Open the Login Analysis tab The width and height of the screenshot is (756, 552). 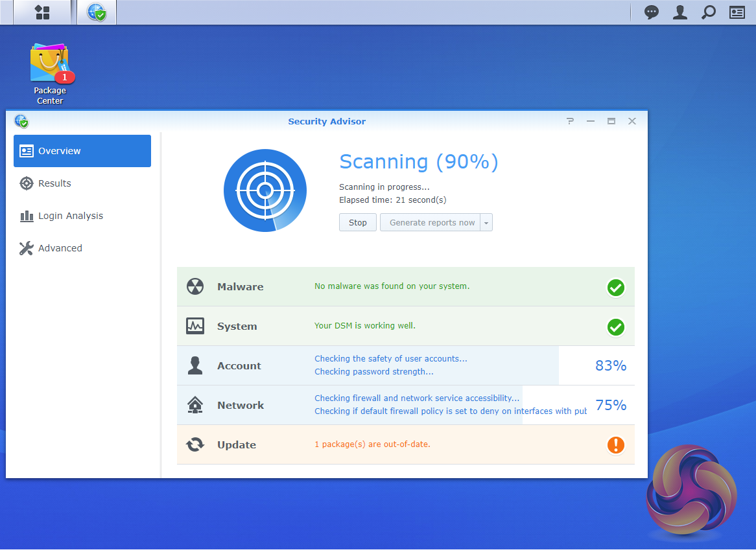click(x=82, y=216)
